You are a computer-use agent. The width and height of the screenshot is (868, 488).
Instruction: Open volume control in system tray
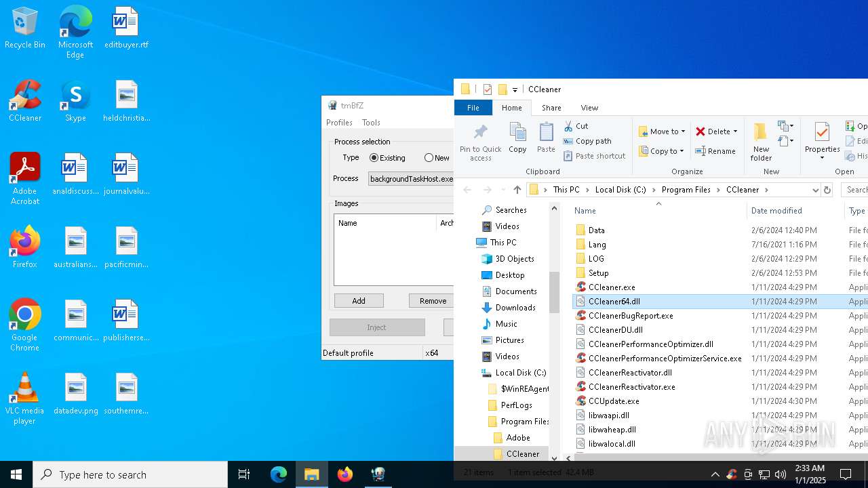781,474
